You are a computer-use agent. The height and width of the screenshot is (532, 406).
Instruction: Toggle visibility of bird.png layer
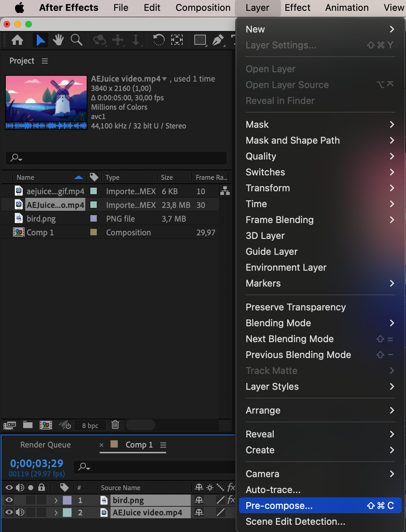pos(9,500)
